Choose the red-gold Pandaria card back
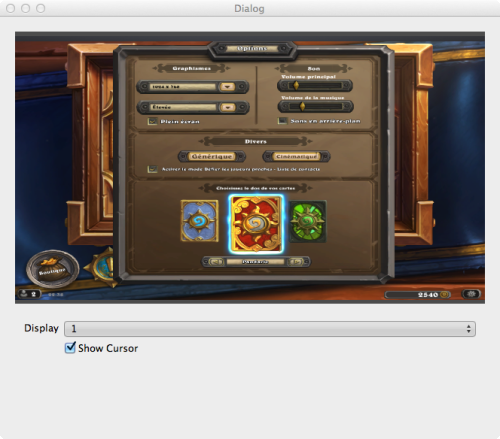 click(x=256, y=224)
